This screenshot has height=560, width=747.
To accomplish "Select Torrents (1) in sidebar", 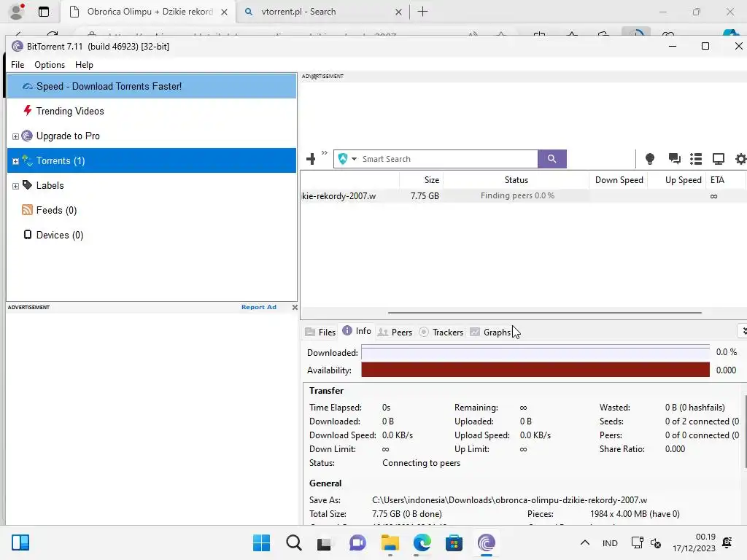I will coord(152,160).
